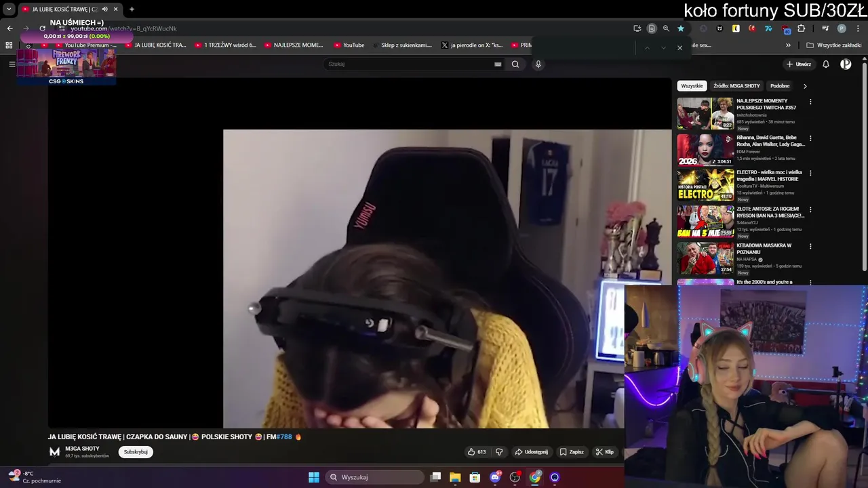The image size is (868, 488).
Task: Open the YouTube bookmark
Action: 349,45
